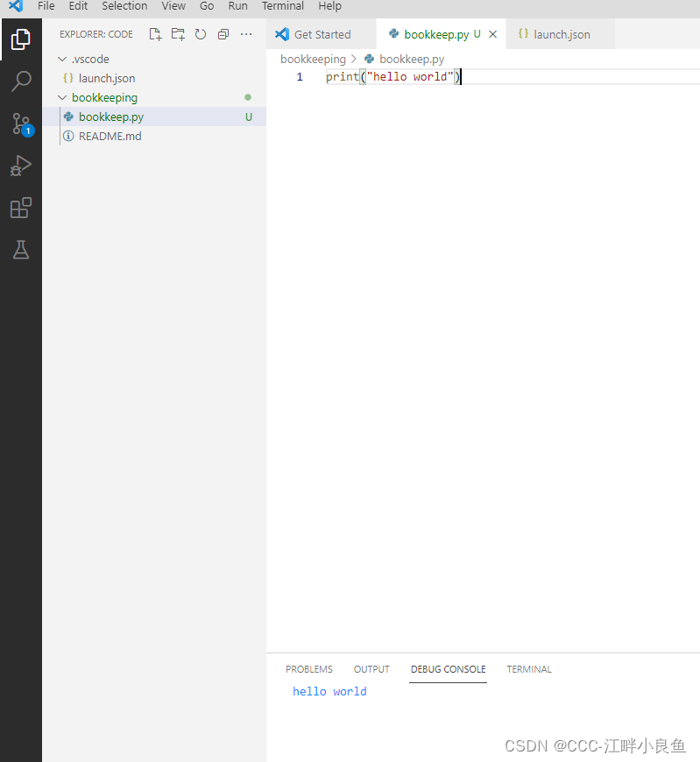Click the New File icon in Explorer

[x=155, y=34]
